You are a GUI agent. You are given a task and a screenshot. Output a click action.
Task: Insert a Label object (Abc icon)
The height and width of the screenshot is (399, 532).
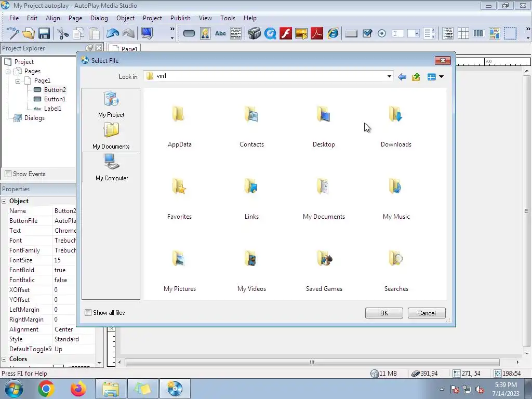click(220, 33)
